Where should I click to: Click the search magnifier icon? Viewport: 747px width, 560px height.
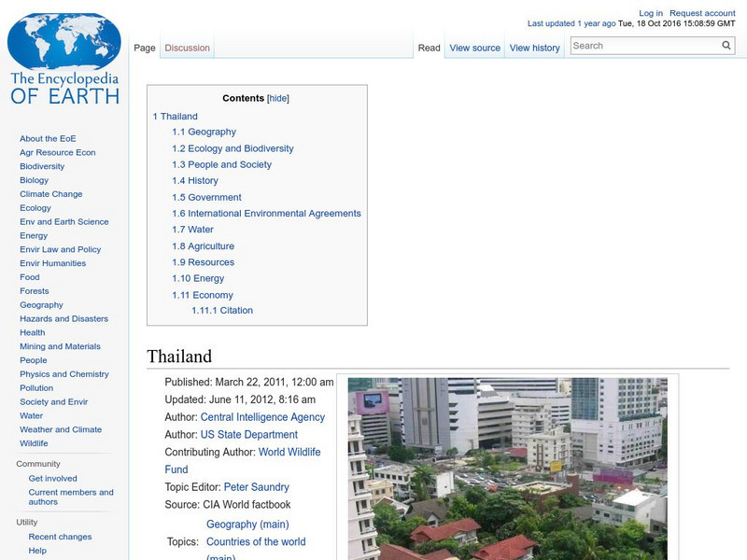(x=726, y=44)
